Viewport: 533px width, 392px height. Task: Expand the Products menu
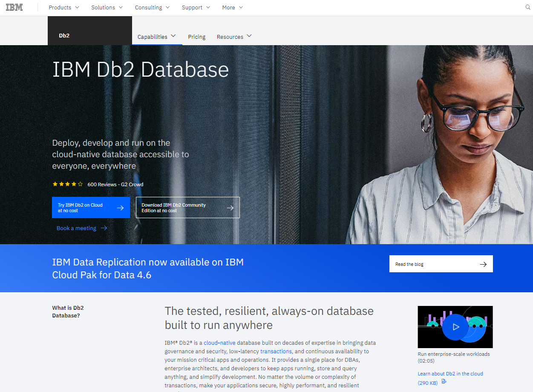tap(64, 8)
